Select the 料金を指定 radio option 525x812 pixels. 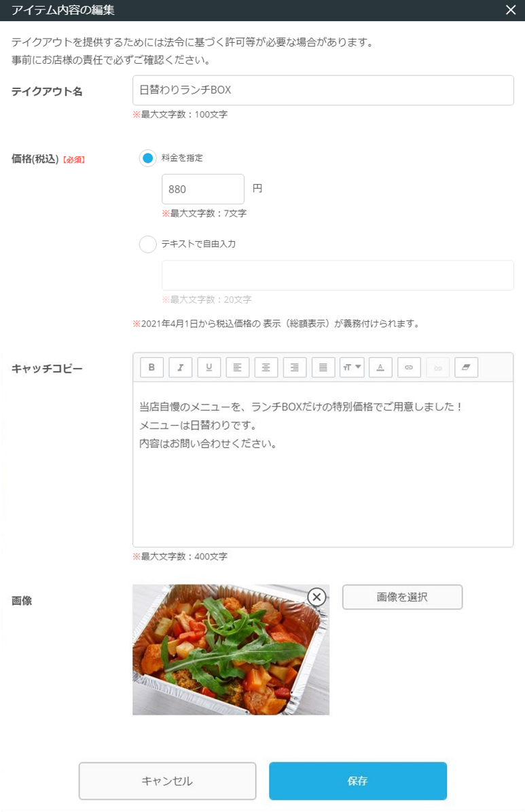pos(147,158)
